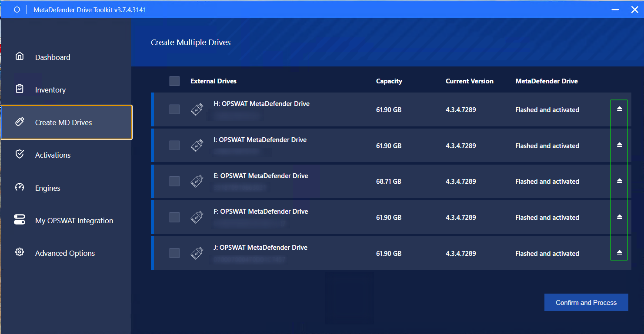
Task: Click Flashed and activated status for H: drive
Action: [547, 110]
